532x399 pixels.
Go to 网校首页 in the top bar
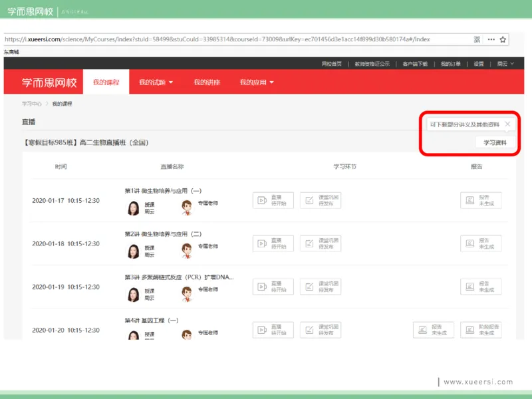(331, 64)
